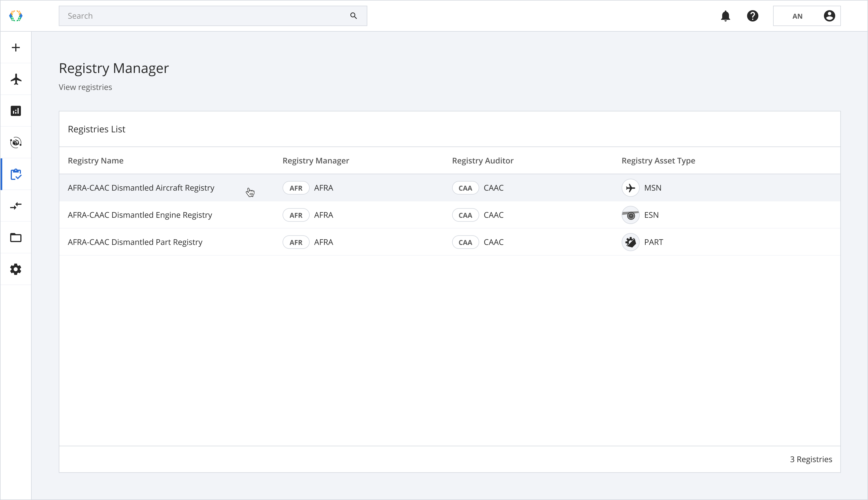868x500 pixels.
Task: Open the folder icon in the sidebar
Action: point(16,238)
